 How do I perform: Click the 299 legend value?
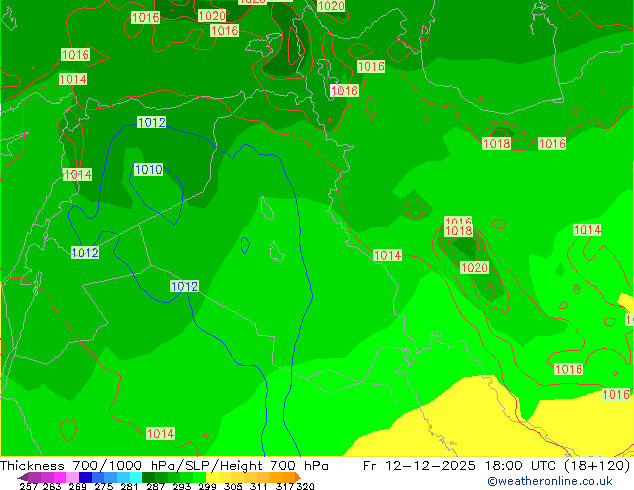[207, 486]
